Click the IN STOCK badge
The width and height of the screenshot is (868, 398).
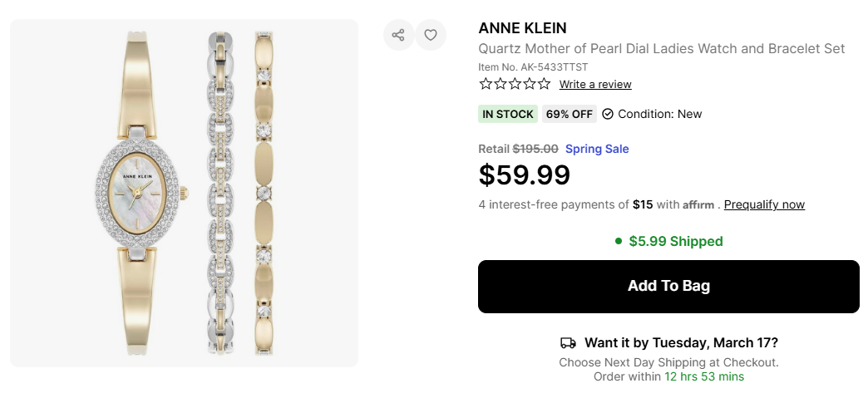click(x=508, y=114)
